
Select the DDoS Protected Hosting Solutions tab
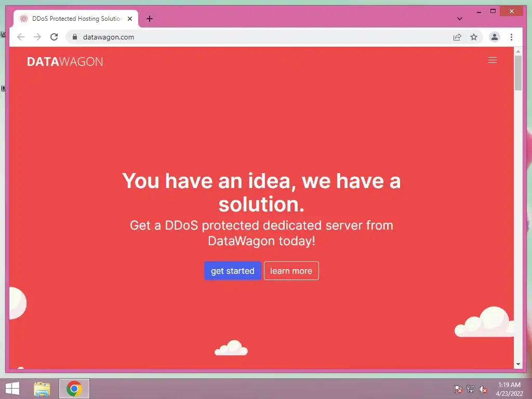76,19
